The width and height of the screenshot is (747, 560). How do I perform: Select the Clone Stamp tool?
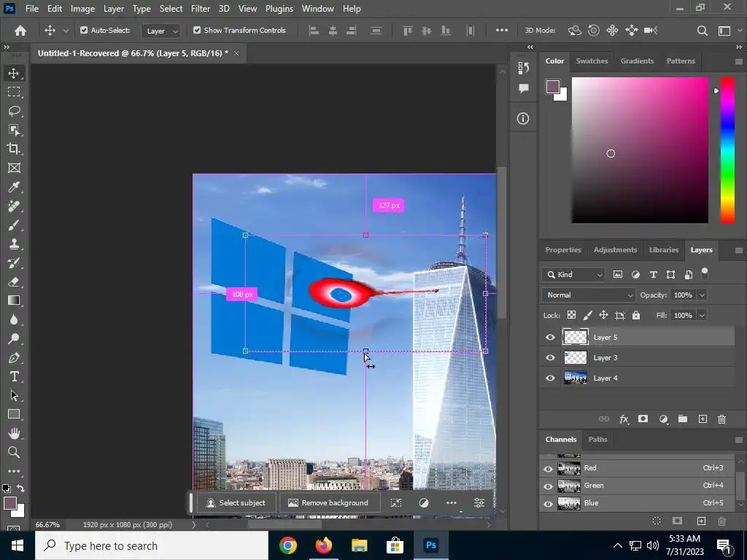14,244
